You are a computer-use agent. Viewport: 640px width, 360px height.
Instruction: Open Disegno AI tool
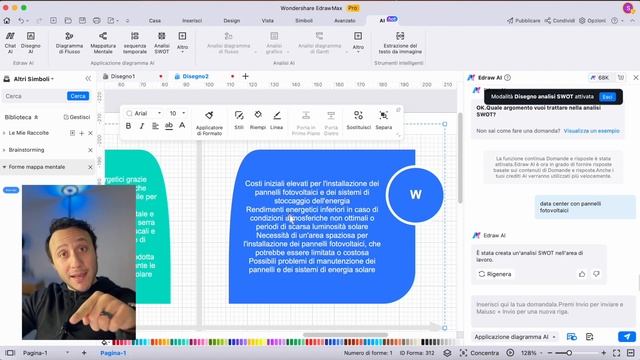point(31,42)
